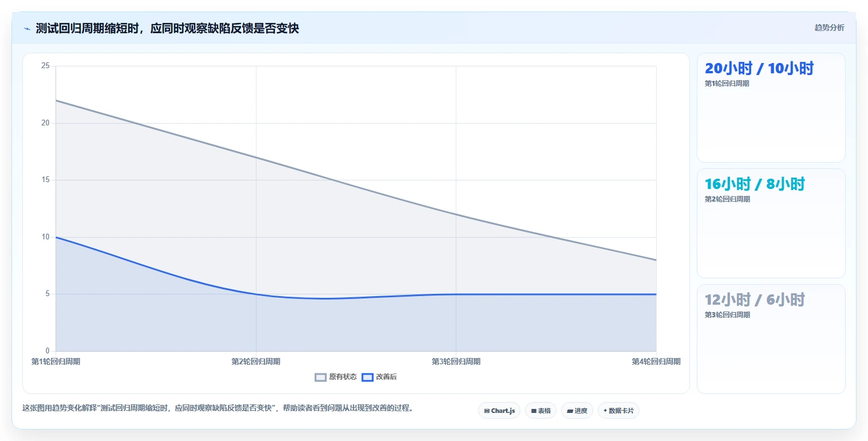
Task: Click the 改善后 blue legend swatch
Action: coord(368,377)
